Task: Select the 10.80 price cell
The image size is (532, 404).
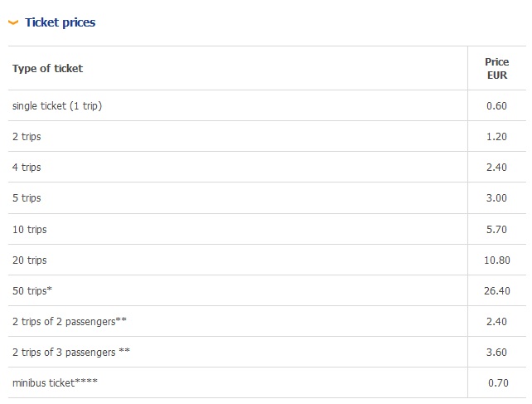Action: pos(496,260)
